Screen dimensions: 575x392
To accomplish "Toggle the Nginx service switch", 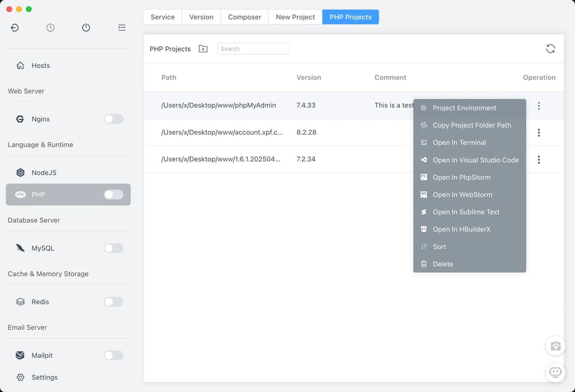I will click(113, 119).
